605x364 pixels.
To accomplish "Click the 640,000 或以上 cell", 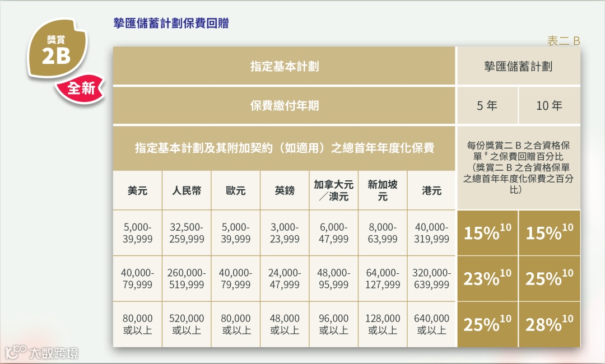I will pyautogui.click(x=431, y=324).
